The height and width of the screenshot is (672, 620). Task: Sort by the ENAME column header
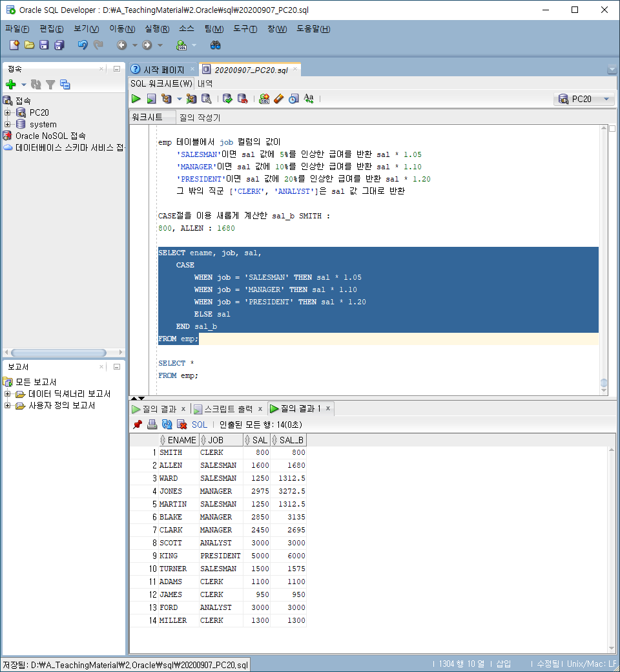tap(179, 440)
